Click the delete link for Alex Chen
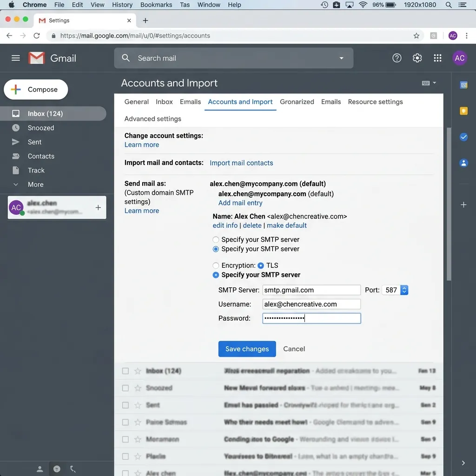The height and width of the screenshot is (476, 476). pyautogui.click(x=252, y=225)
